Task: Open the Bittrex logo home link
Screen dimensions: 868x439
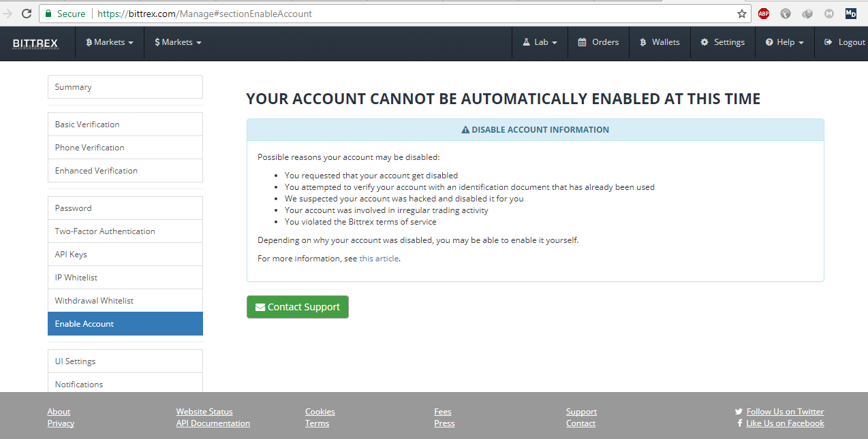Action: coord(35,43)
